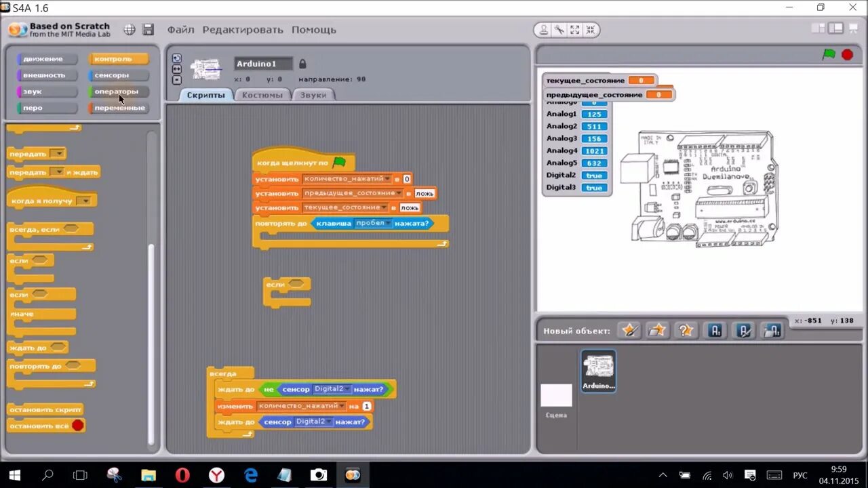
Task: Open the Звуки tab
Action: 313,95
